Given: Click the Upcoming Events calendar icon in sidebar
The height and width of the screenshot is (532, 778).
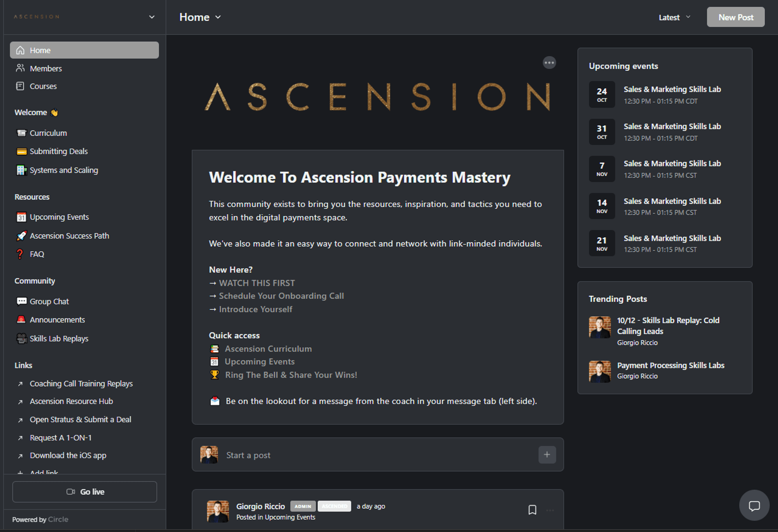Looking at the screenshot, I should [21, 217].
